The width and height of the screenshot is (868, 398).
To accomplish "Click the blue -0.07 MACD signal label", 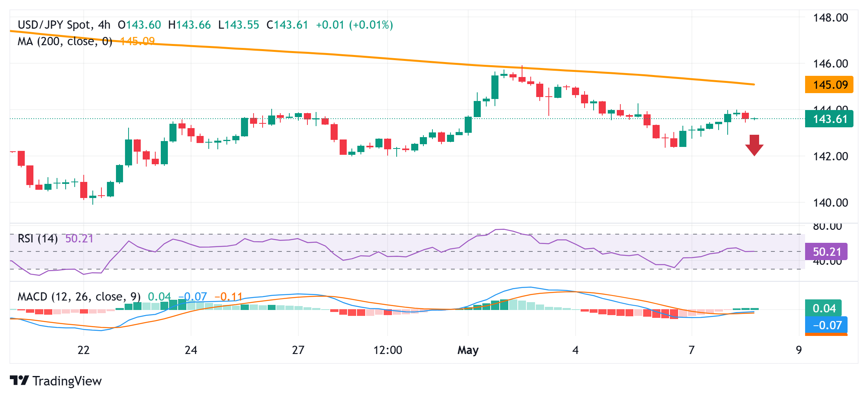I will (x=826, y=325).
